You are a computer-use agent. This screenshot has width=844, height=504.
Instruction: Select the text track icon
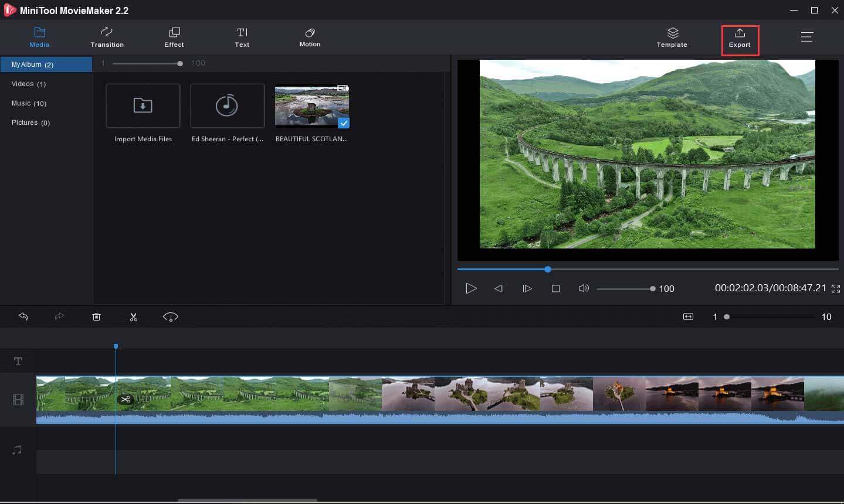coord(18,361)
